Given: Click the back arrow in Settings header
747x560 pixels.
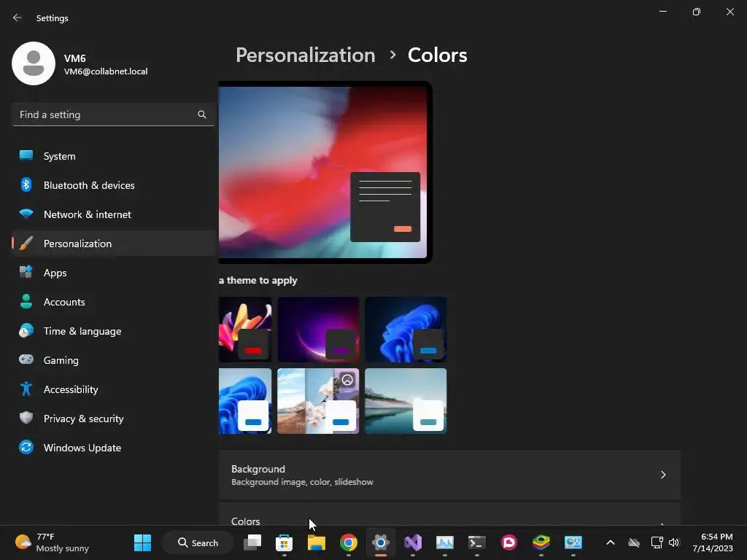Looking at the screenshot, I should [18, 17].
